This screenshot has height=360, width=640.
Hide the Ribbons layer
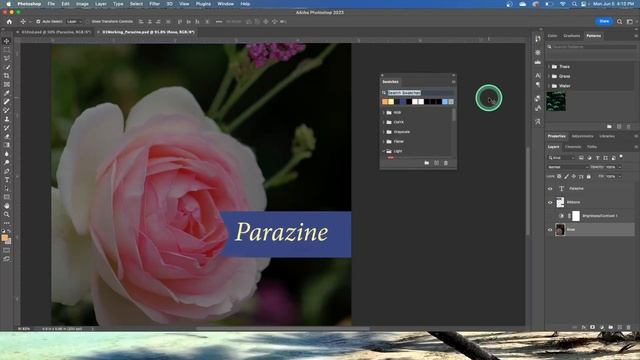pos(550,202)
